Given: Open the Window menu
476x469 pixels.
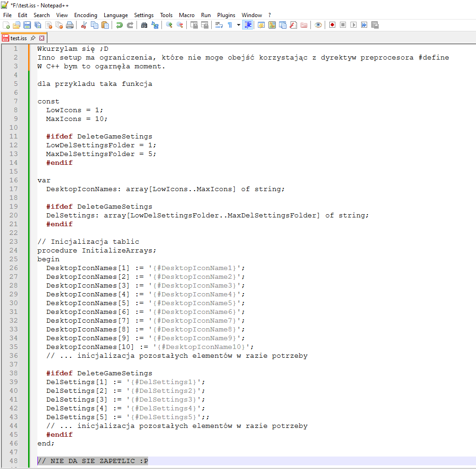Looking at the screenshot, I should pyautogui.click(x=252, y=15).
